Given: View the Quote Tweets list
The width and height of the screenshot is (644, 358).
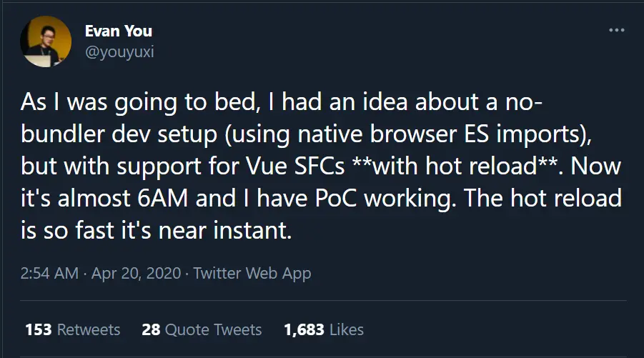Looking at the screenshot, I should point(202,329).
